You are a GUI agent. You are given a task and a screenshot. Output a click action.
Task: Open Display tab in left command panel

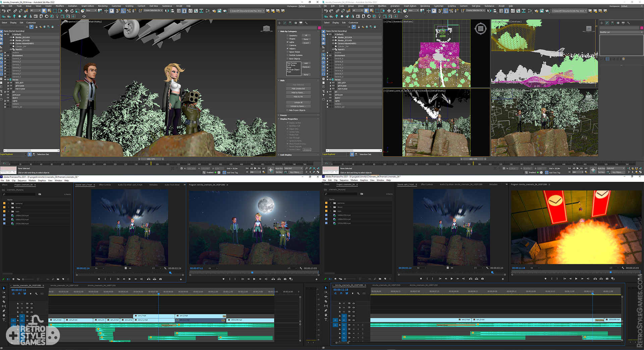(301, 23)
